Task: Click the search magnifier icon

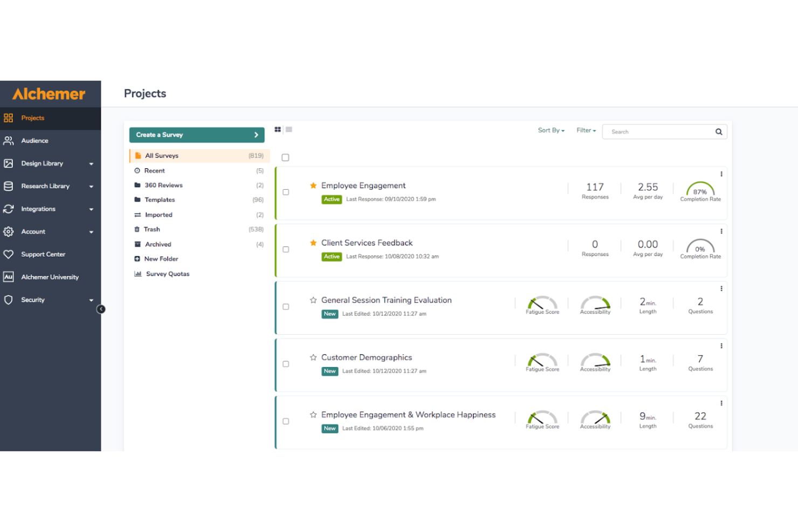Action: (x=719, y=132)
